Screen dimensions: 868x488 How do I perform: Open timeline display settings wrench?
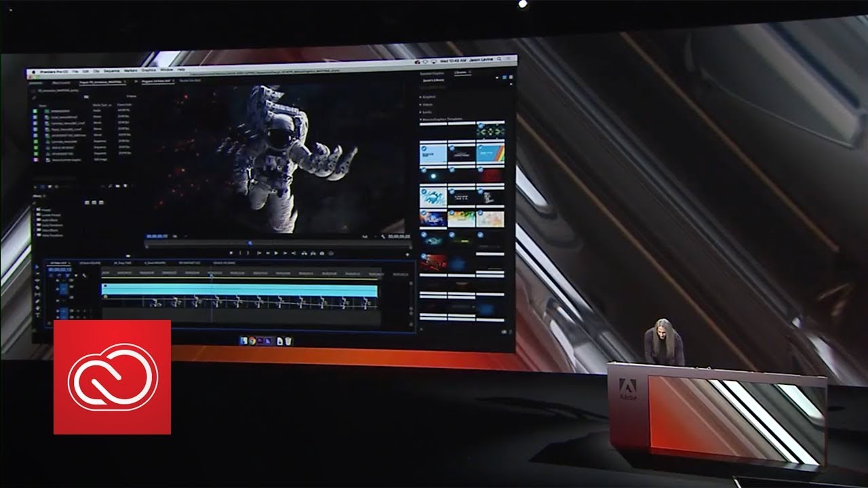click(x=84, y=275)
